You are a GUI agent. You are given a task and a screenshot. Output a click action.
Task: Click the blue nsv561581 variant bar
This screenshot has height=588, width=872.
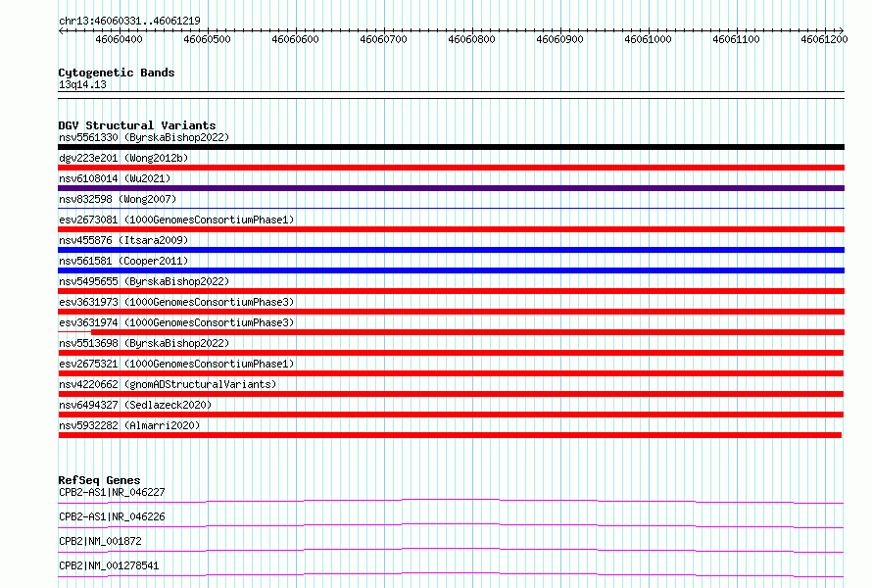click(451, 270)
